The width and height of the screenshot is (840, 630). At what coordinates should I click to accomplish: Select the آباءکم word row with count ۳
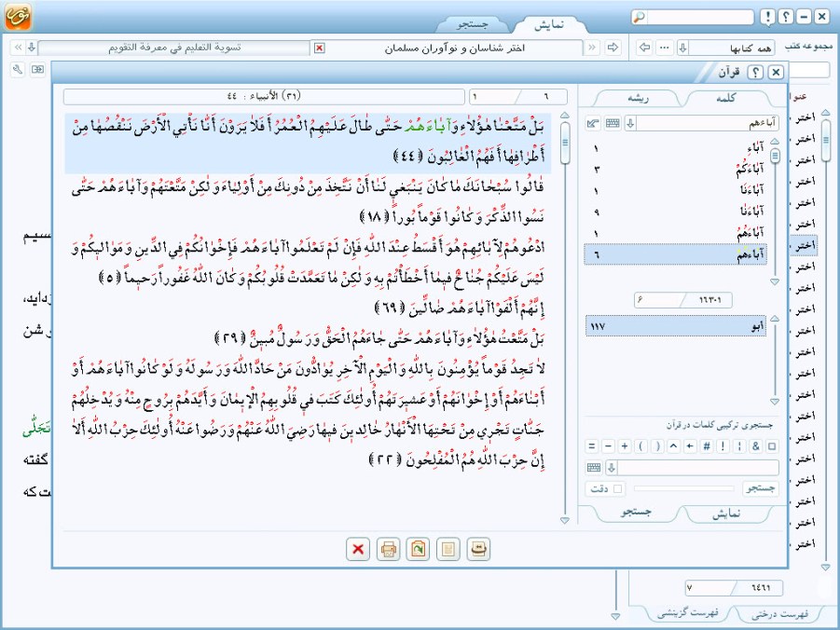tap(676, 170)
